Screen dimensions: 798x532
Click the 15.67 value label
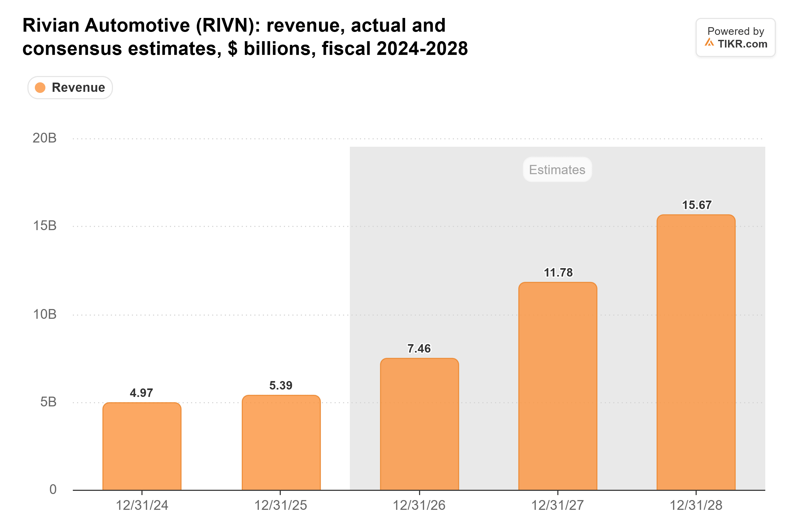697,205
